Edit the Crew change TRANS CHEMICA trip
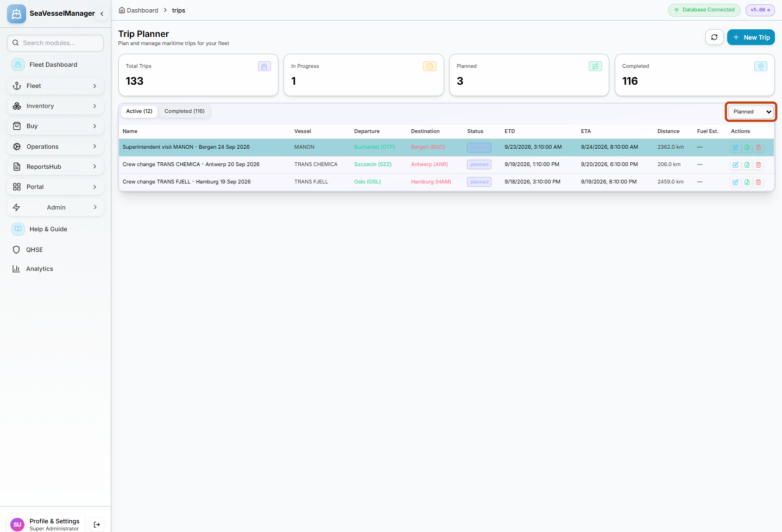The width and height of the screenshot is (782, 532). (735, 165)
